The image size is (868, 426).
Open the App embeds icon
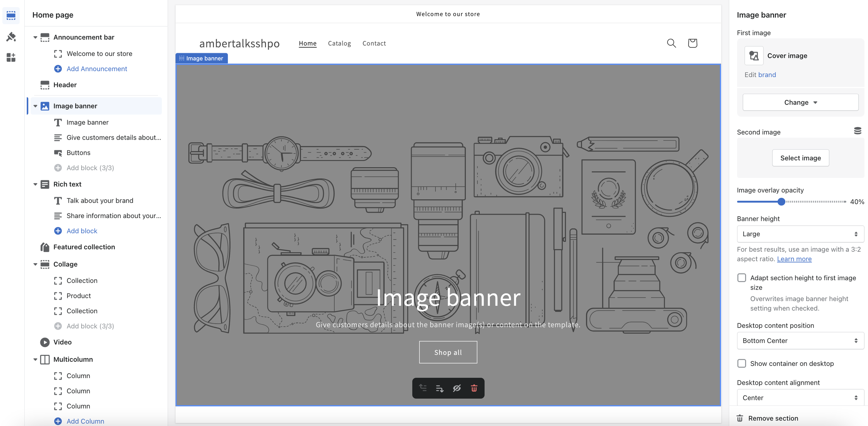click(11, 57)
